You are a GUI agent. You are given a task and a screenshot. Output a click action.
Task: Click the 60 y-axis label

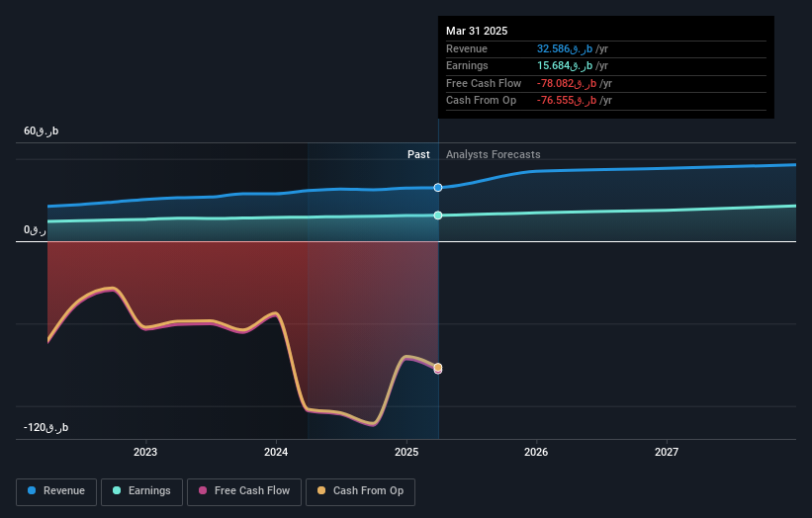(41, 130)
